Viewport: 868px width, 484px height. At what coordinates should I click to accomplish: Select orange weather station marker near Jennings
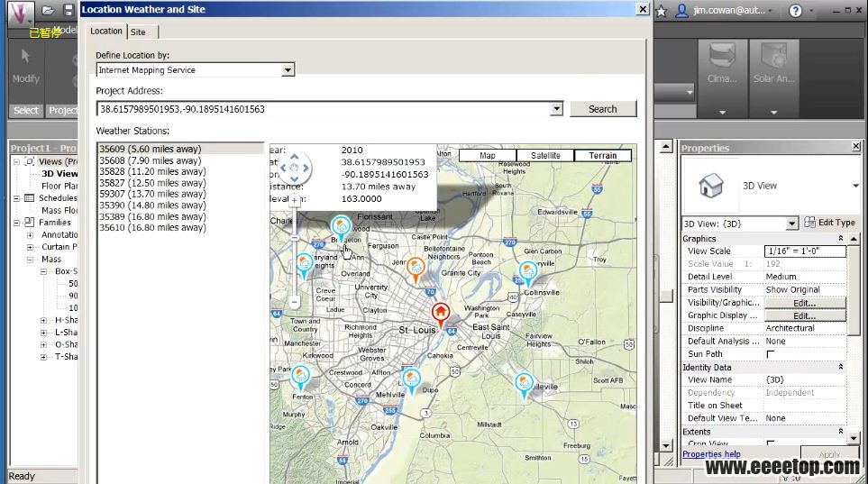point(416,269)
